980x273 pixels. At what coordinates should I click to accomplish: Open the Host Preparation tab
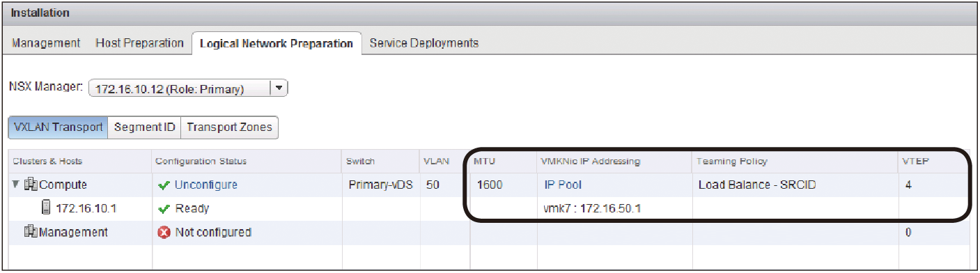(139, 43)
